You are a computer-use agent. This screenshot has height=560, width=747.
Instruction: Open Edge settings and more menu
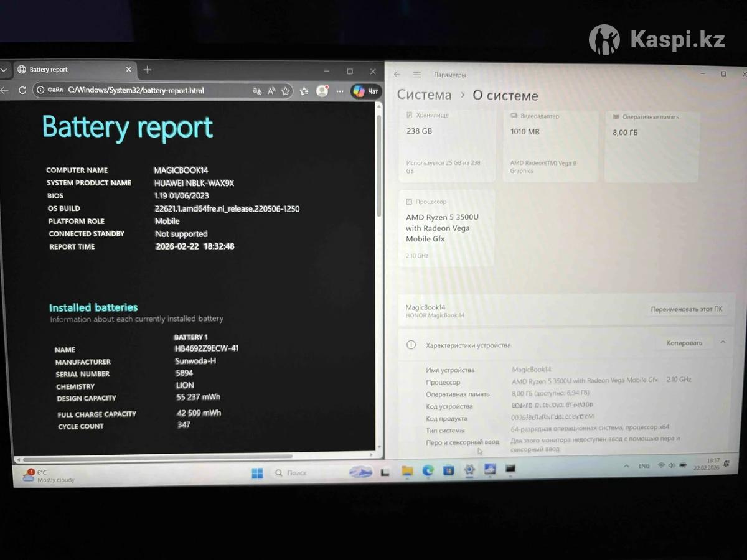coord(340,91)
